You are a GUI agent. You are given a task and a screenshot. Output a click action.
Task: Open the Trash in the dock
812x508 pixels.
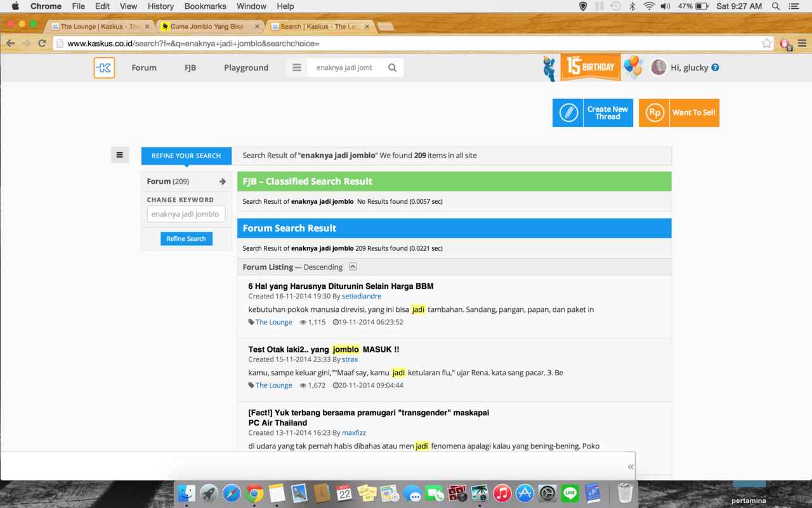pyautogui.click(x=625, y=493)
